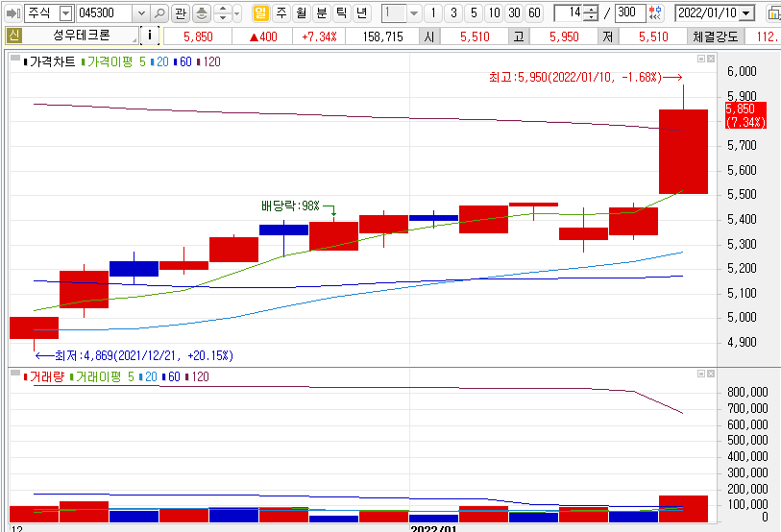Click the price chart panel maximize icon

(701, 59)
